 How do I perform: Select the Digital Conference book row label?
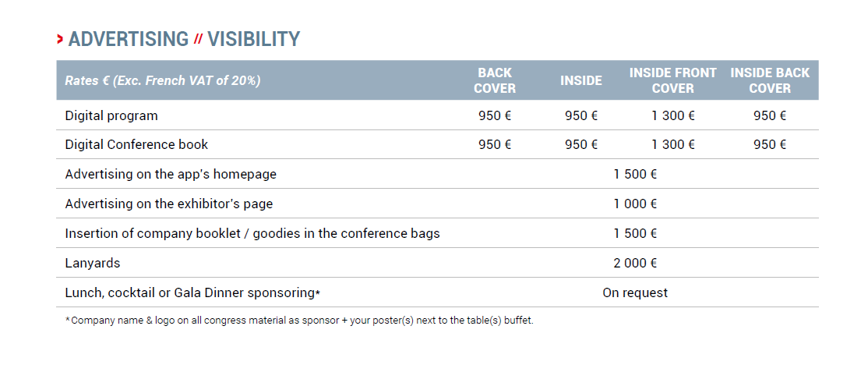pos(136,144)
